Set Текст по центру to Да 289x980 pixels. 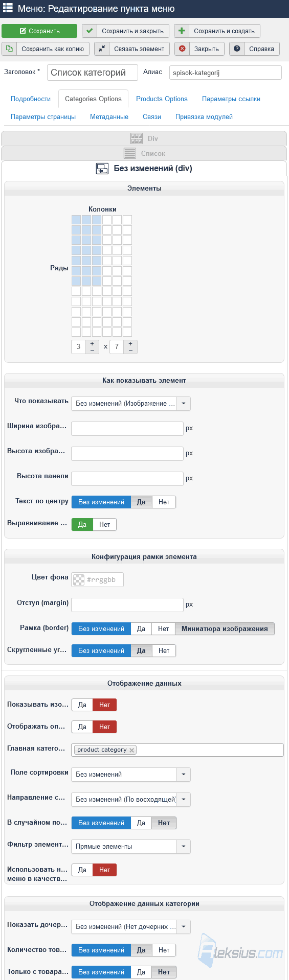coord(141,502)
